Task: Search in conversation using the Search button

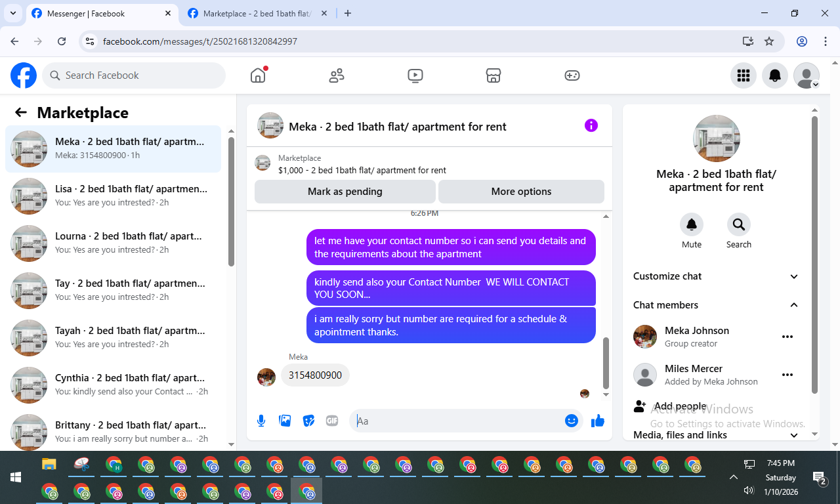Action: pos(739,224)
